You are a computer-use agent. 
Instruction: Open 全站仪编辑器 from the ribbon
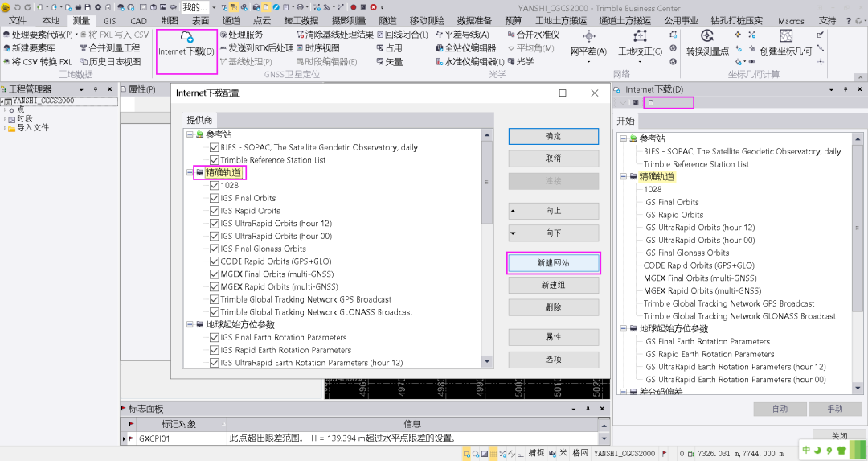coord(466,48)
